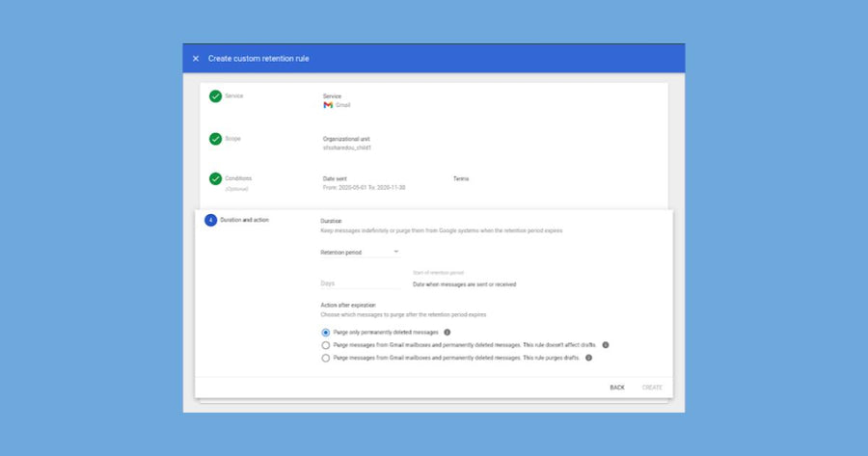Select purge option that doesn't affect drafts
The image size is (868, 456).
326,345
